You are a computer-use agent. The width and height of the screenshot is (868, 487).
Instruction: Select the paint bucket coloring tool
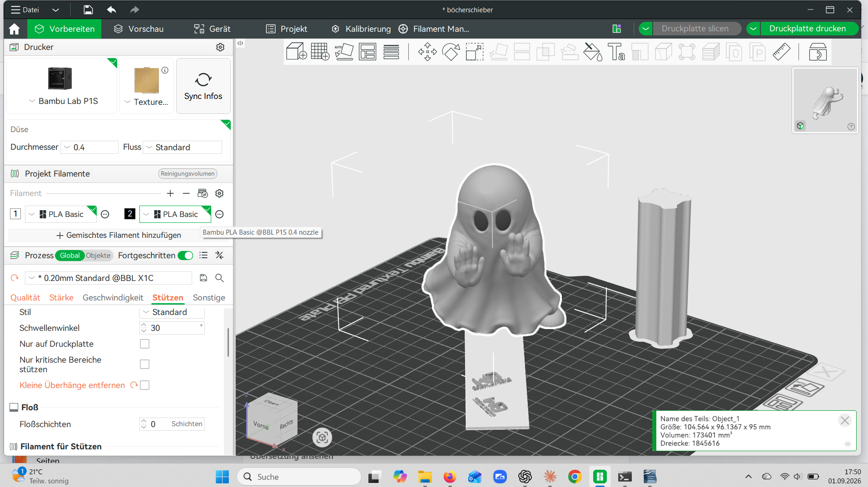[x=593, y=52]
